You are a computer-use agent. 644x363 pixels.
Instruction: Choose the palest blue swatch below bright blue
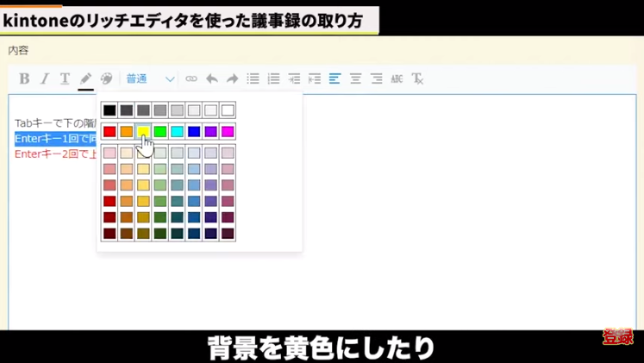tap(194, 153)
